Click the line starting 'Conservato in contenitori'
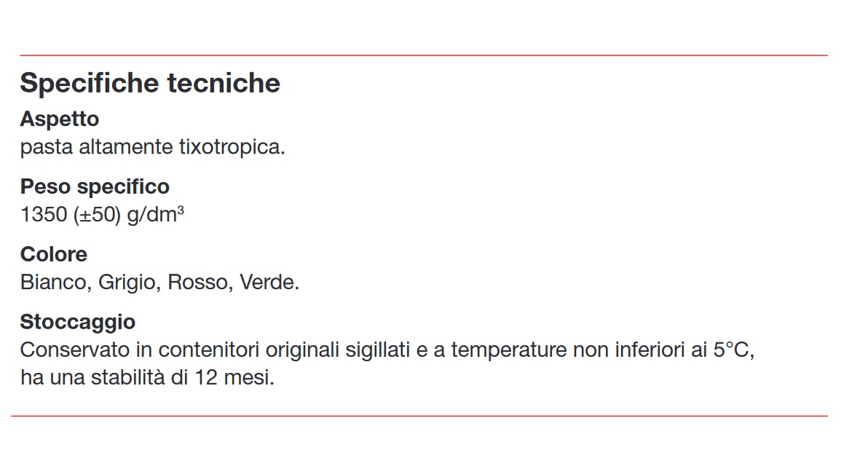This screenshot has height=469, width=868. (x=387, y=350)
